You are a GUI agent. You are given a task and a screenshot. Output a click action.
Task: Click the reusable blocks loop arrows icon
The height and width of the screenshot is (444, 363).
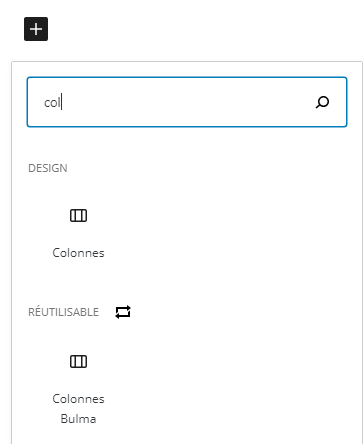(x=123, y=312)
